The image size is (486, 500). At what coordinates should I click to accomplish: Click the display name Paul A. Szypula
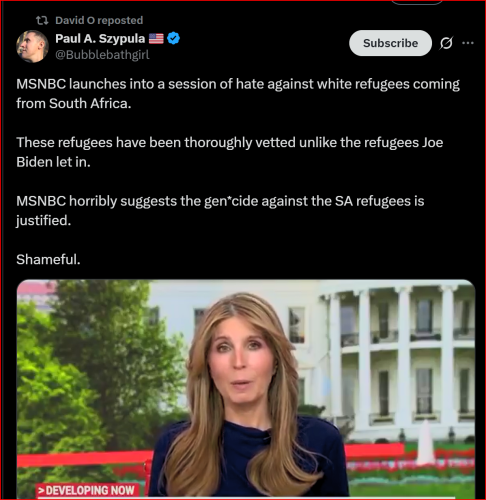(x=100, y=38)
